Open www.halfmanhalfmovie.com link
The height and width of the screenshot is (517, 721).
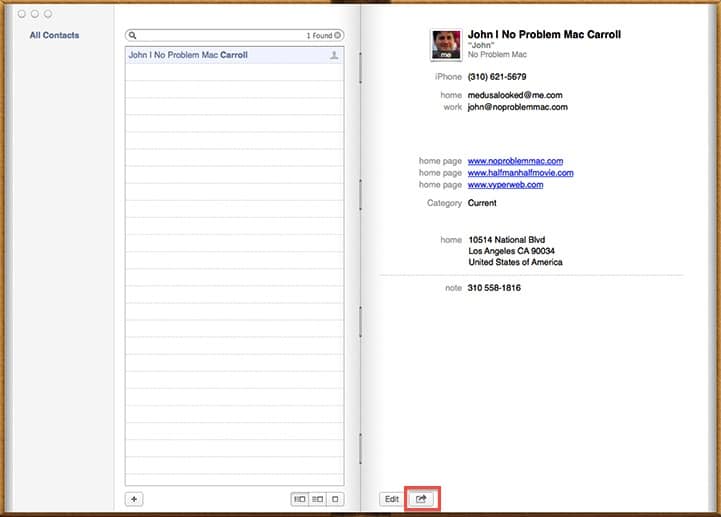click(521, 172)
